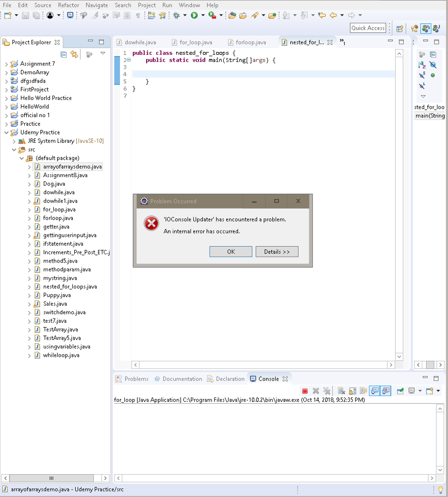
Task: Click the Coverage run icon
Action: 212,15
